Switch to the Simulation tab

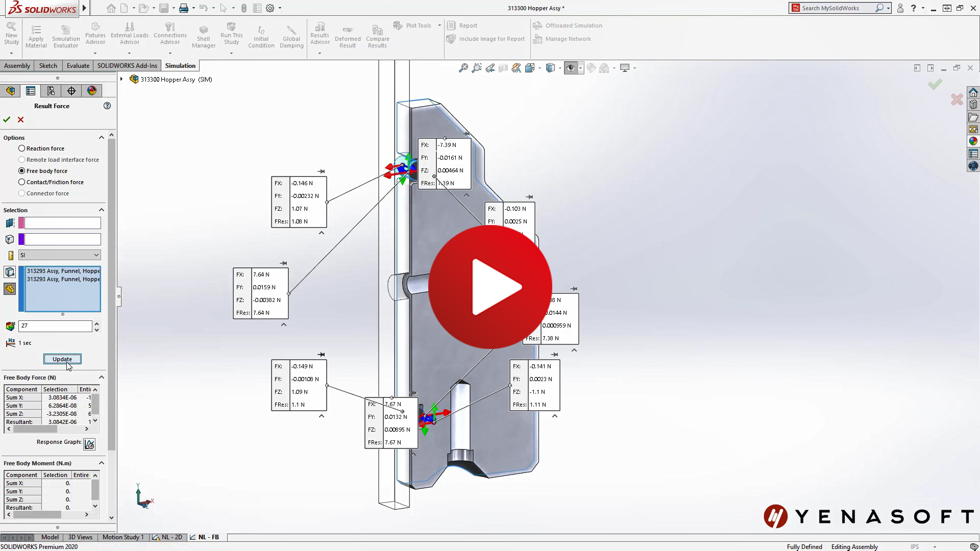180,65
